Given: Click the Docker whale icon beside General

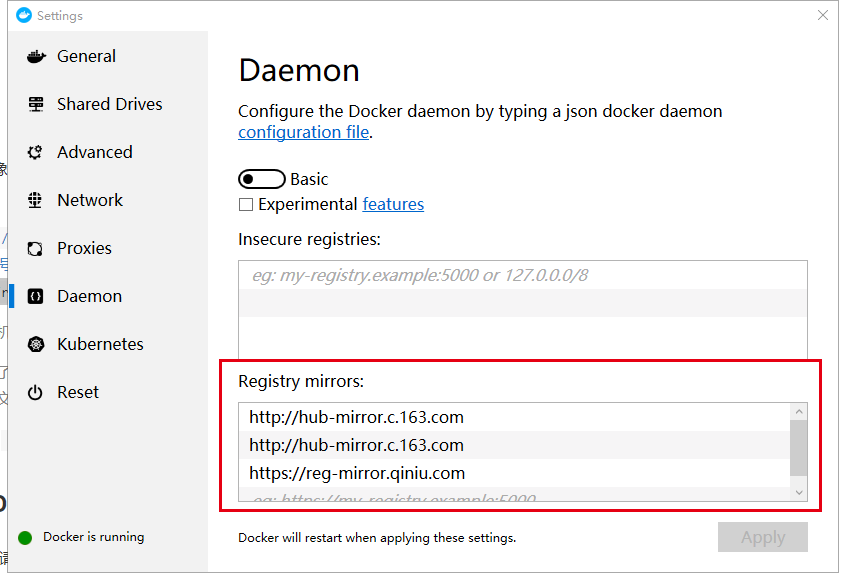Looking at the screenshot, I should 36,57.
